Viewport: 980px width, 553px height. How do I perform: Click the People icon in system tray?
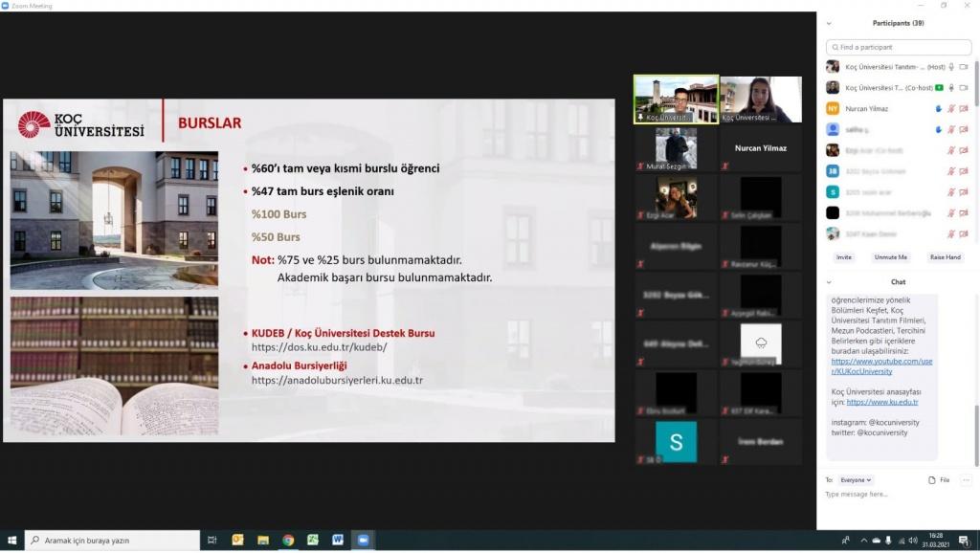pyautogui.click(x=846, y=541)
